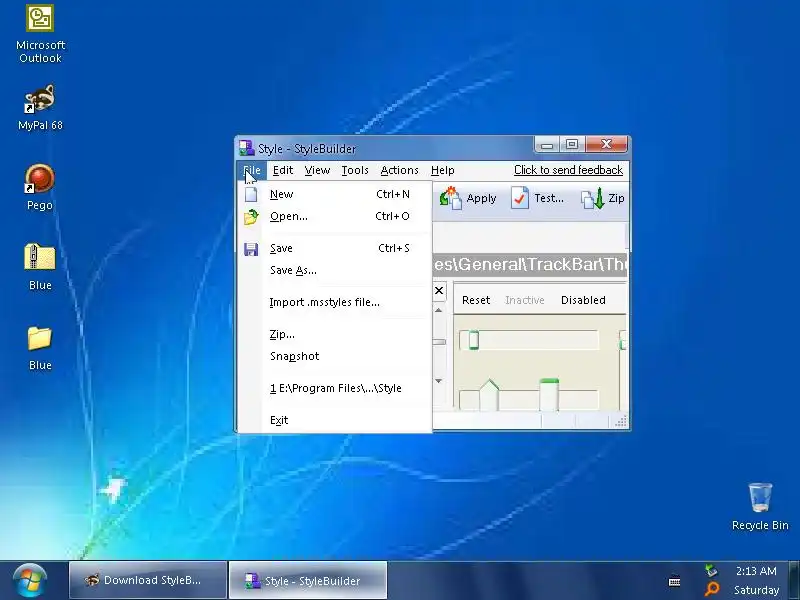This screenshot has height=600, width=800.
Task: Choose Save As... from the File menu
Action: click(335, 270)
